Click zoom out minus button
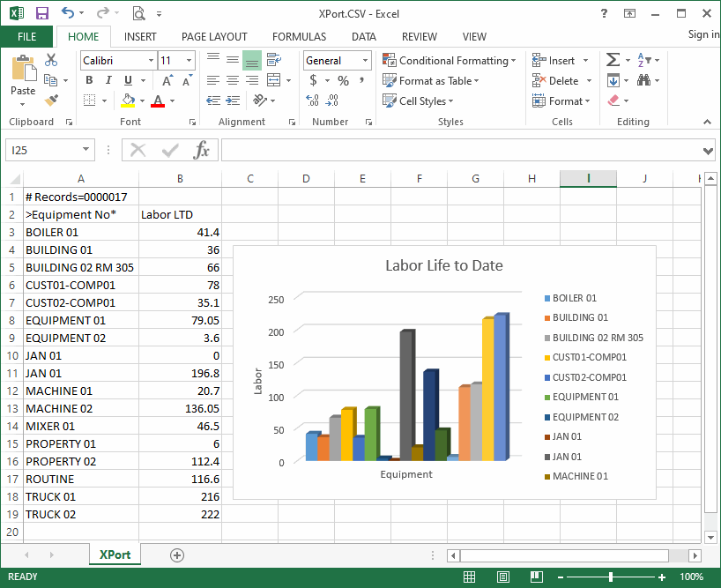The image size is (721, 588). tap(561, 577)
